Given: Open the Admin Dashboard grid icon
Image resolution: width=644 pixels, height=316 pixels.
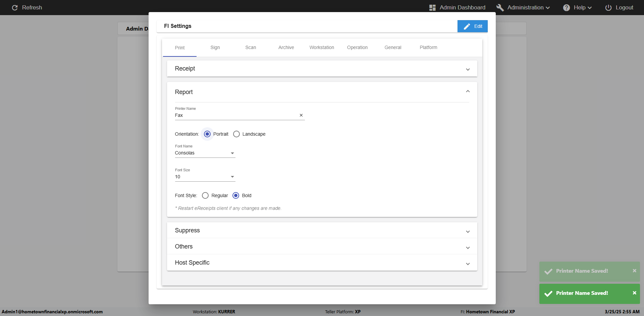Looking at the screenshot, I should coord(432,8).
